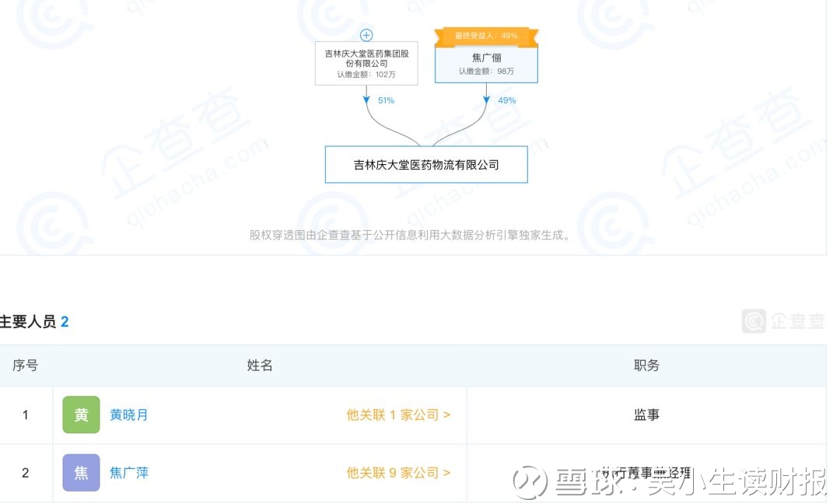Open 焦广萍 profile link

click(x=129, y=473)
